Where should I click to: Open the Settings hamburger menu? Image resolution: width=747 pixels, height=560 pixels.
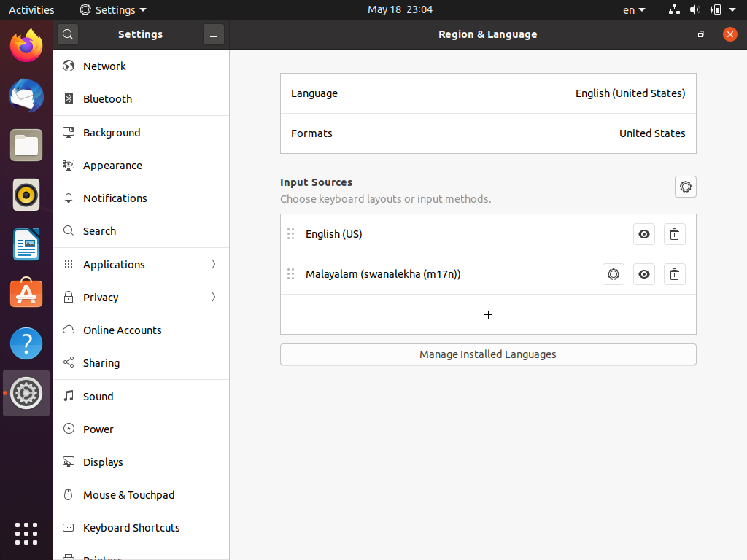214,34
